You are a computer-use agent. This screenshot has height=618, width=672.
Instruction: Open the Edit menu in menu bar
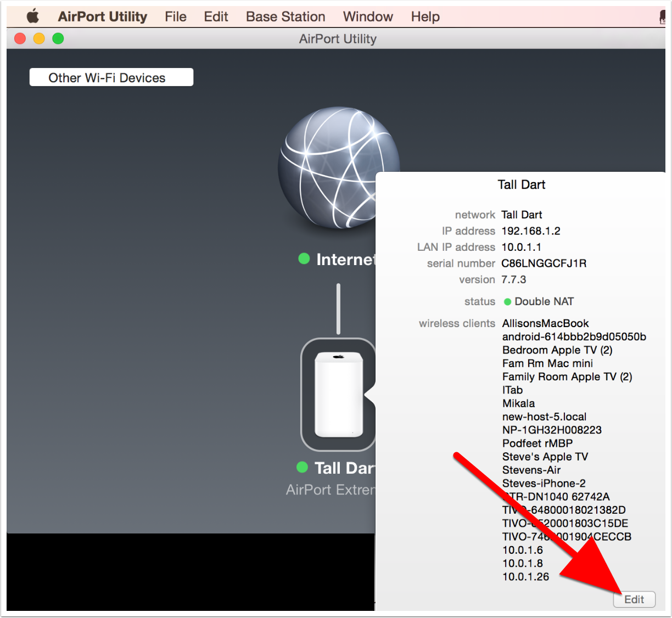(x=216, y=16)
